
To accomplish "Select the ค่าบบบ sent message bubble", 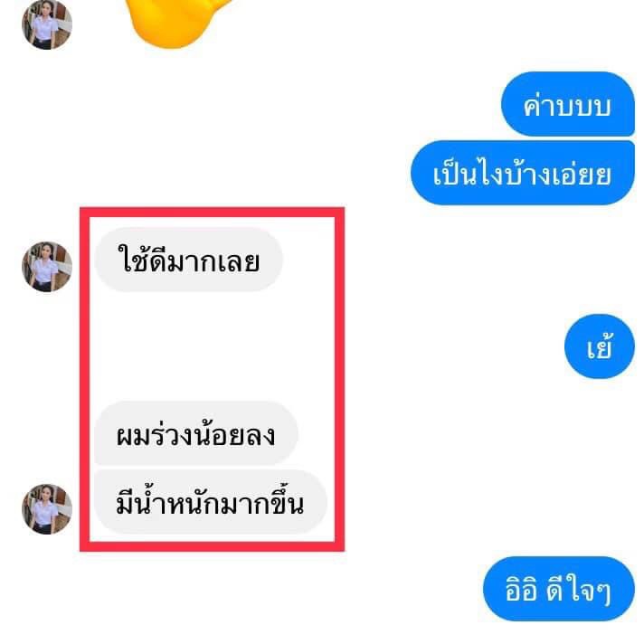I will click(x=568, y=104).
